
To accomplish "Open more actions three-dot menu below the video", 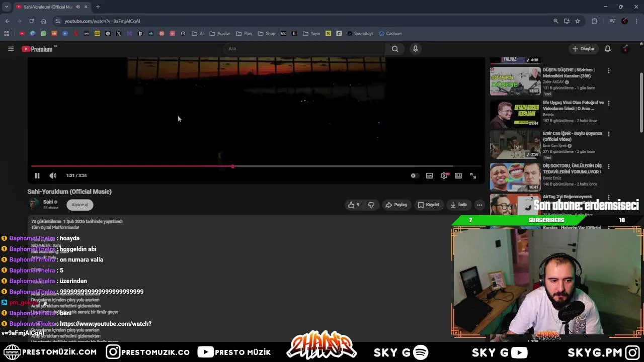I will (479, 205).
